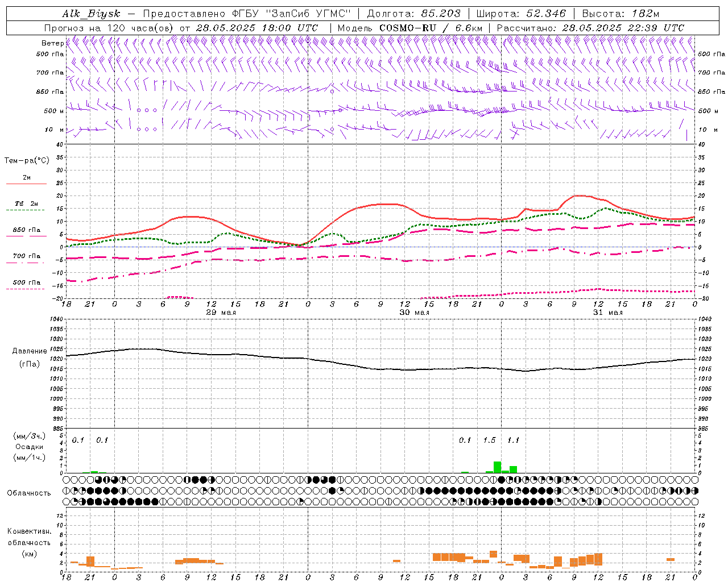Image resolution: width=728 pixels, height=582 pixels.
Task: Click 'Прогноз на 120 часа(ов)' forecast text
Action: coord(109,28)
